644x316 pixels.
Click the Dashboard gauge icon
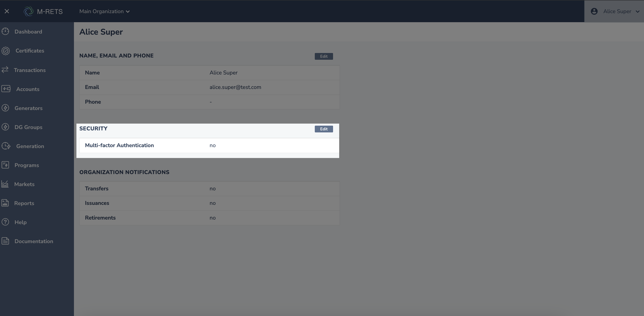5,31
